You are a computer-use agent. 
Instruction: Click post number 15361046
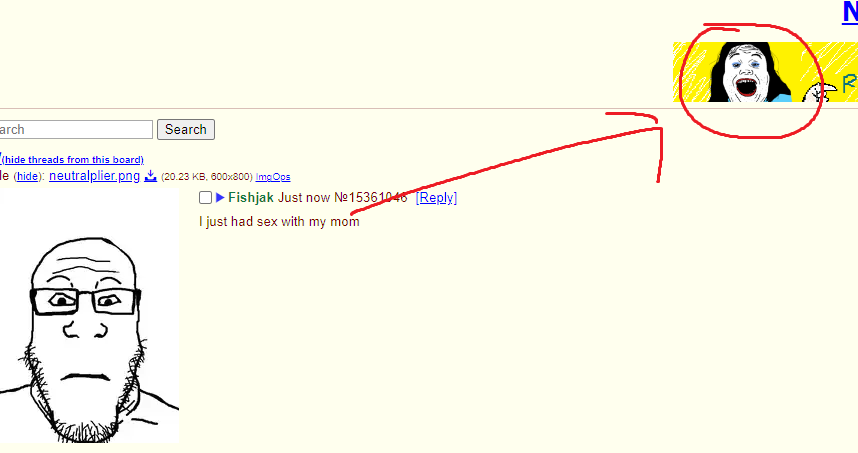pyautogui.click(x=378, y=198)
